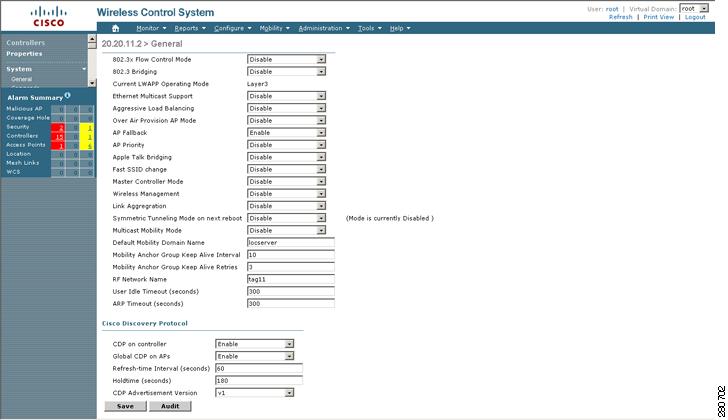The width and height of the screenshot is (728, 420).
Task: Click the Alarm Summary info icon
Action: (x=67, y=95)
